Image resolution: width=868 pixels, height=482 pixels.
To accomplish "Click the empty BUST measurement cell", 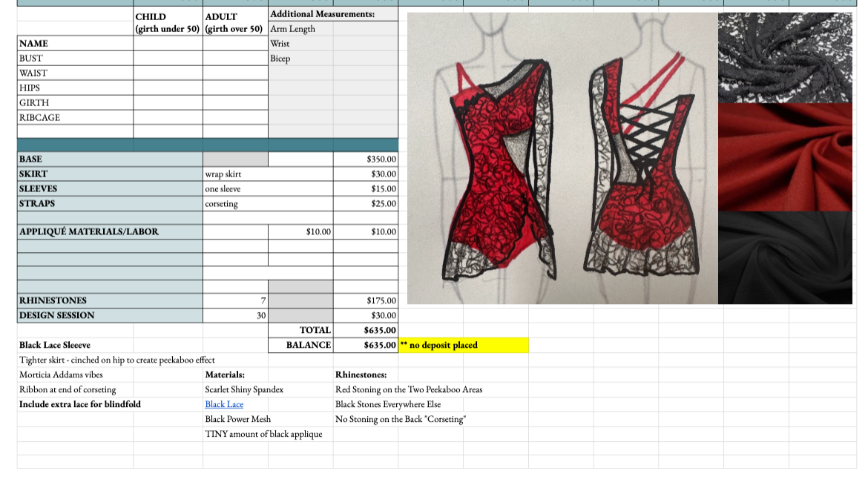I will [167, 58].
